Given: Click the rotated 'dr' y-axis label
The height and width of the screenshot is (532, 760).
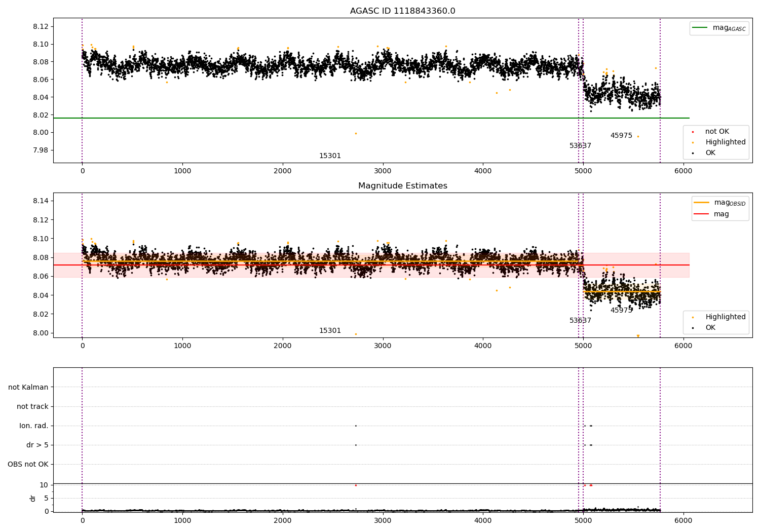Looking at the screenshot, I should 33,498.
